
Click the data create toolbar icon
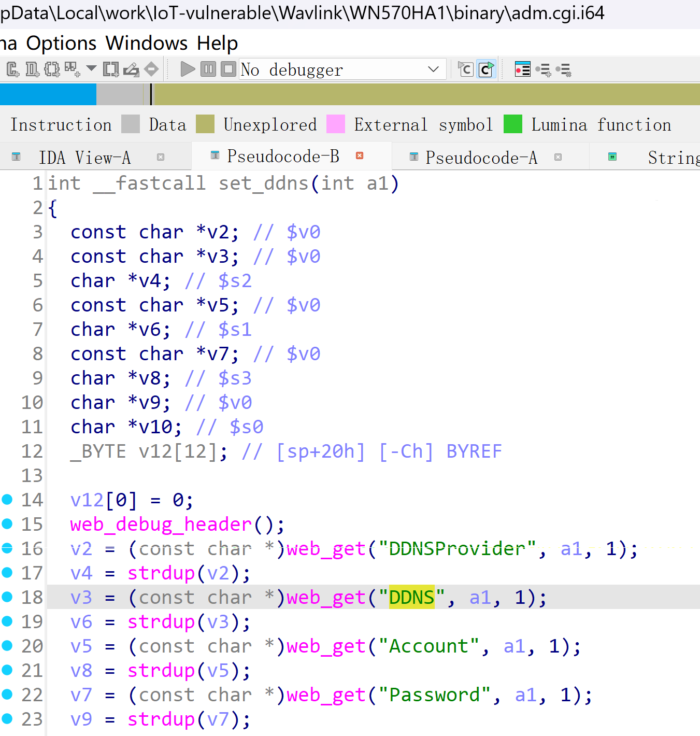[32, 69]
